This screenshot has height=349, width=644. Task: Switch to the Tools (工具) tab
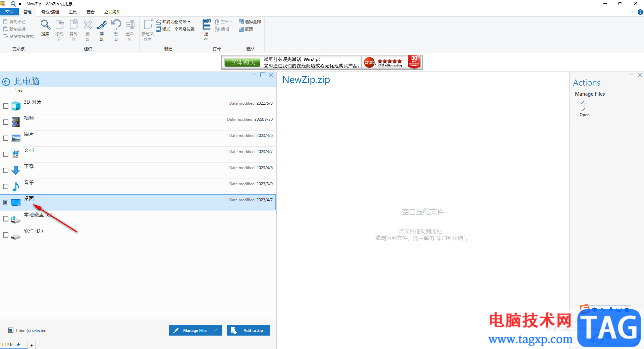click(73, 12)
